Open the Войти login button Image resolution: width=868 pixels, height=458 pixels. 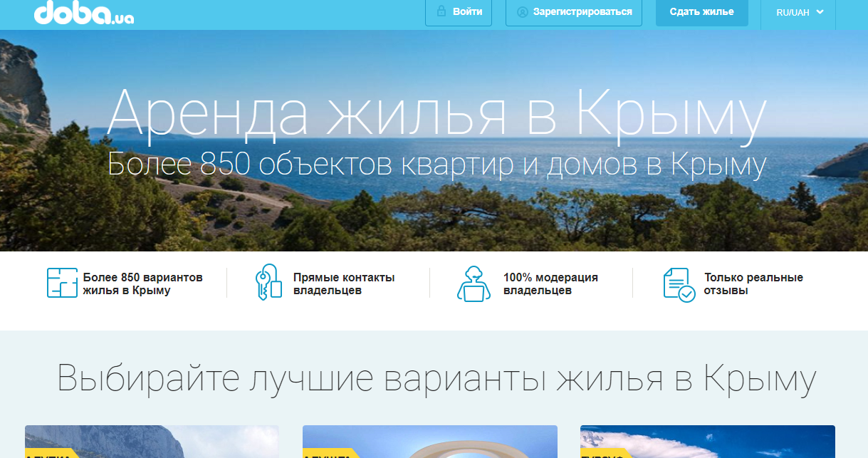(459, 12)
